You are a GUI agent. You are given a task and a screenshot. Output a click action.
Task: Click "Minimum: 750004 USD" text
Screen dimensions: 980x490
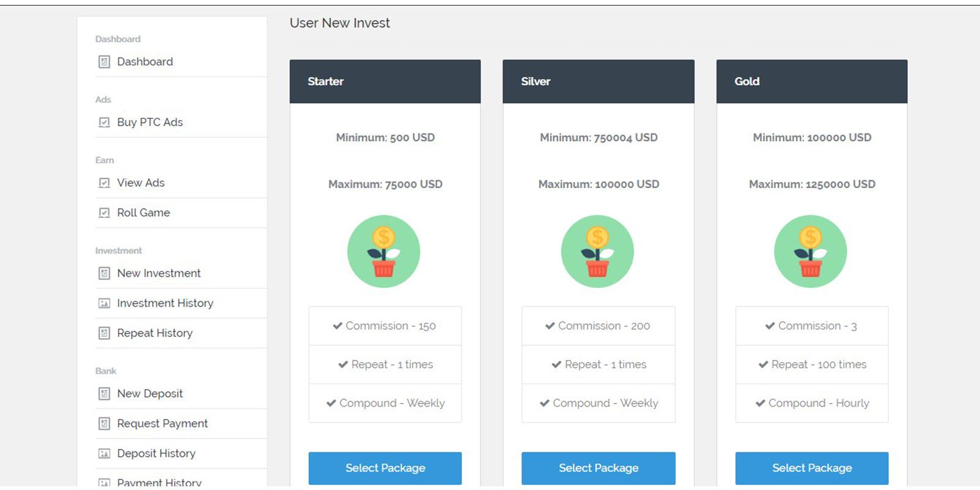coord(598,138)
